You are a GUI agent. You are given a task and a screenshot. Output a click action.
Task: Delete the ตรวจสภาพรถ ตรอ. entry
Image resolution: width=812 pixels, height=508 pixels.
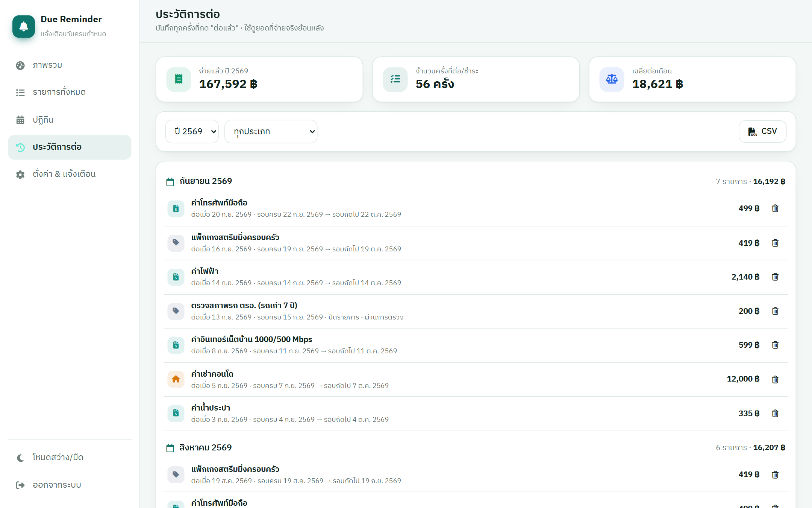[775, 311]
